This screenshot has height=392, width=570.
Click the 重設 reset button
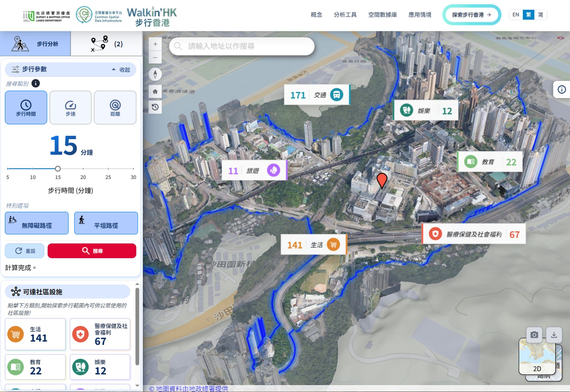(25, 251)
